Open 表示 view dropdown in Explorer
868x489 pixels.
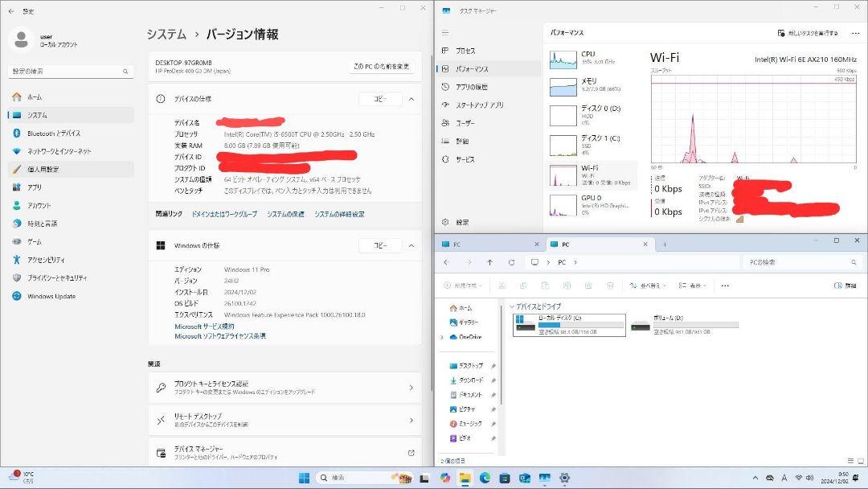pyautogui.click(x=692, y=286)
